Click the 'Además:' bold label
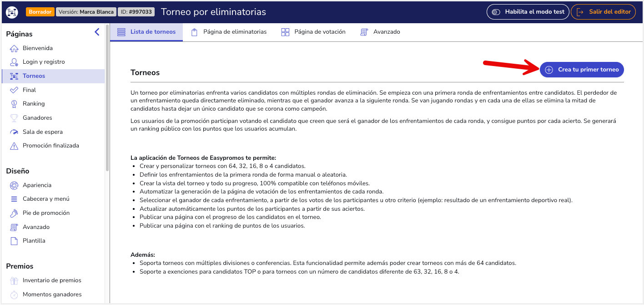 point(143,255)
